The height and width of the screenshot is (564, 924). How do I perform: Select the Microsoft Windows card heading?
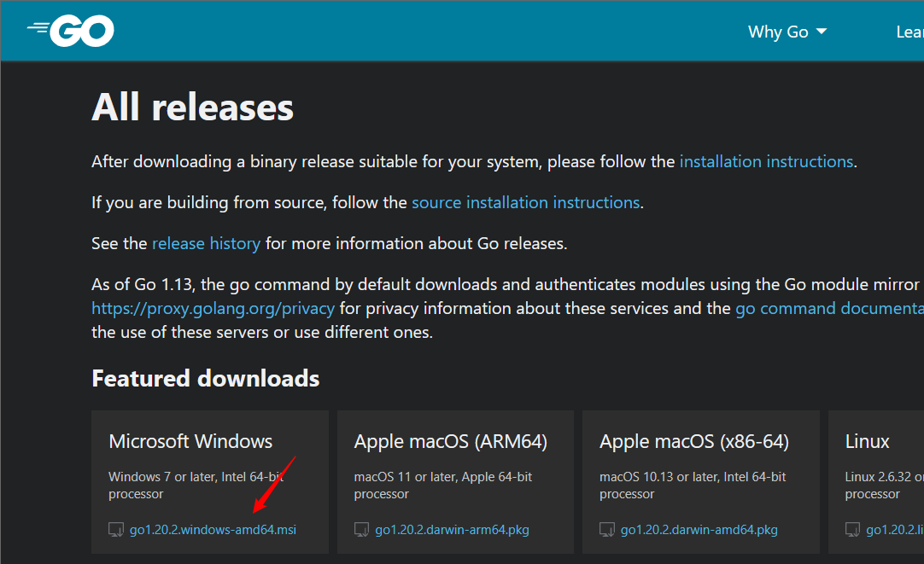click(190, 441)
